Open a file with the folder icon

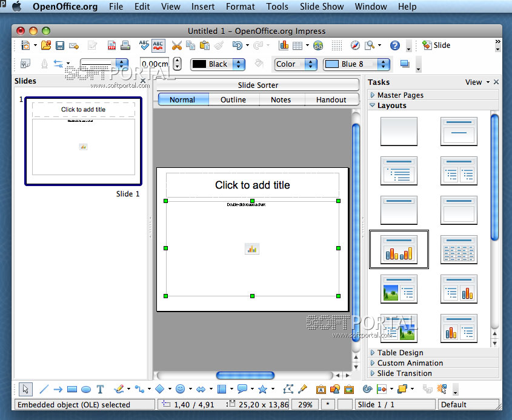(x=45, y=45)
